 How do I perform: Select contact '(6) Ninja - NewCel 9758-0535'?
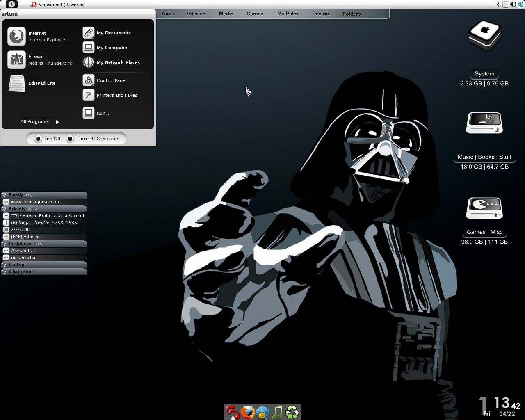(x=44, y=223)
